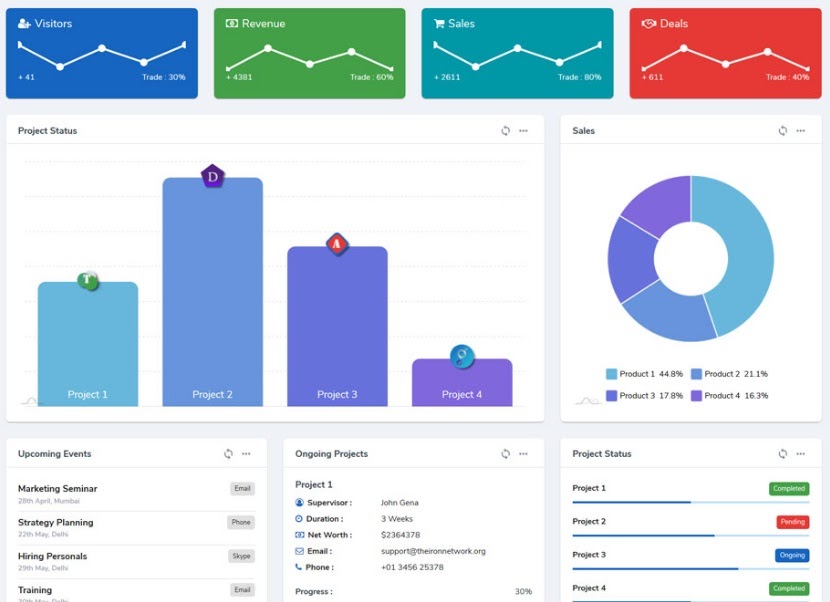Click the Trade : 30% label on Visitors
Screen dimensions: 830x602
164,77
